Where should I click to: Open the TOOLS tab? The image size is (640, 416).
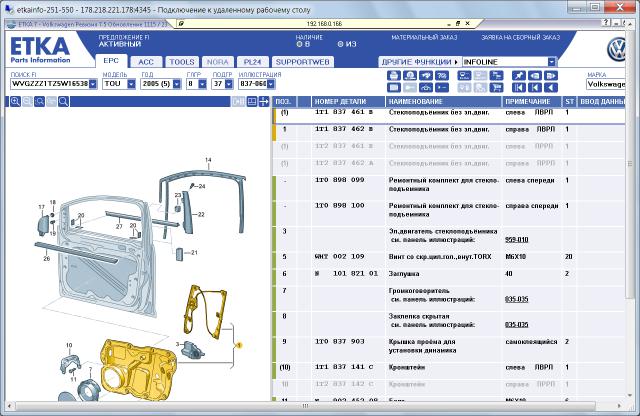click(x=182, y=62)
